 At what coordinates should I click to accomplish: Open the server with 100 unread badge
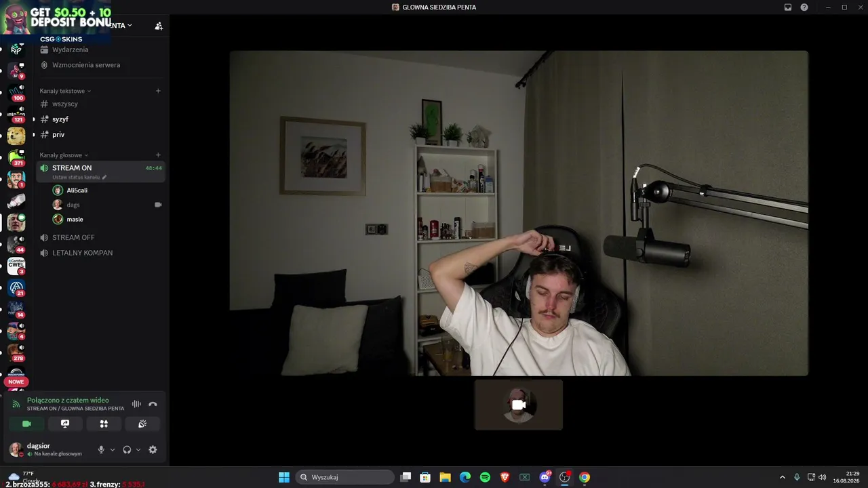(x=16, y=93)
